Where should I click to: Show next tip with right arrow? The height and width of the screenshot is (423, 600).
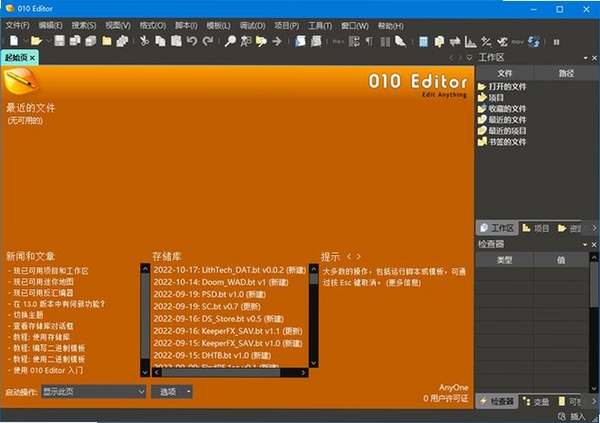point(359,256)
